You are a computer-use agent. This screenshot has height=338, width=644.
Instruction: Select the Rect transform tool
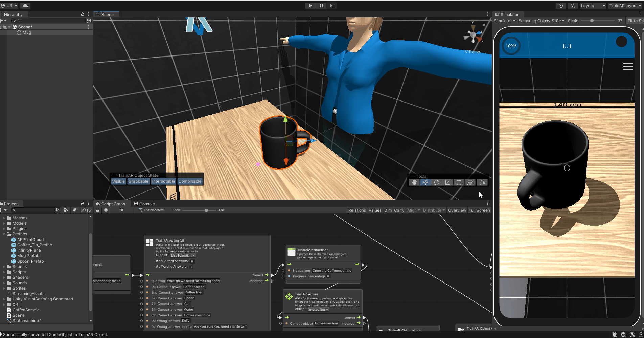pos(459,182)
